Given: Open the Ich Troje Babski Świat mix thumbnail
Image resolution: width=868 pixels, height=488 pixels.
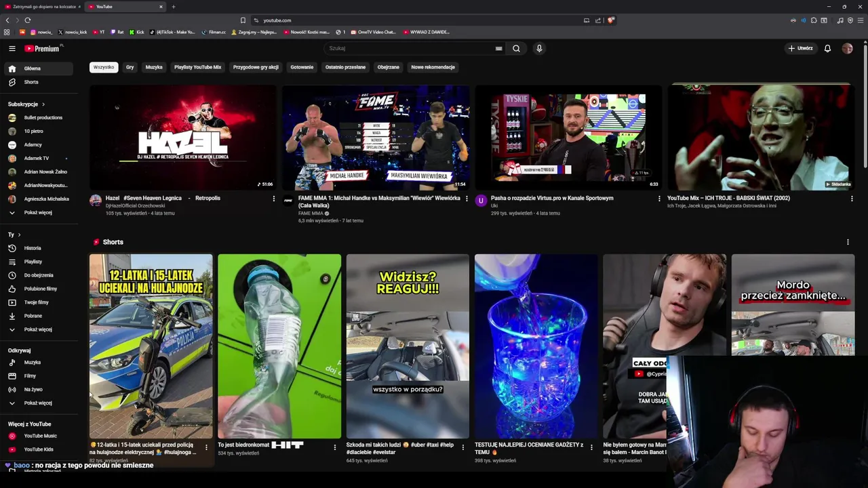Looking at the screenshot, I should click(x=761, y=138).
